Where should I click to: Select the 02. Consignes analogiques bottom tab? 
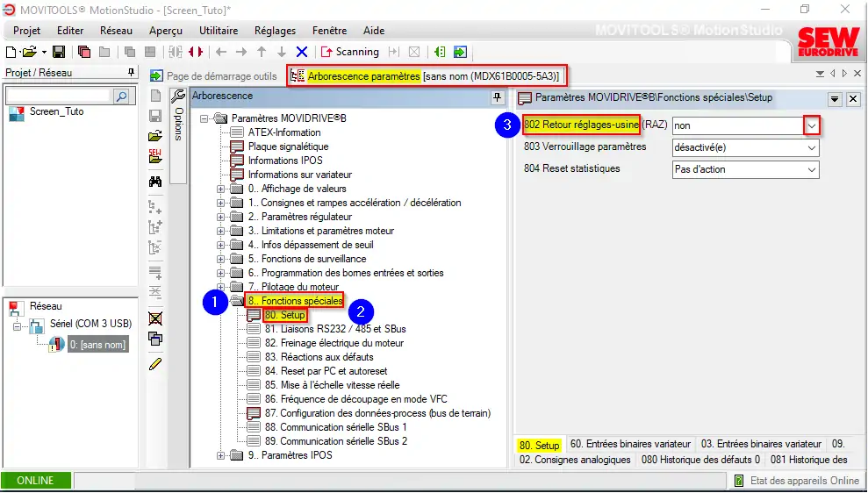pyautogui.click(x=575, y=460)
